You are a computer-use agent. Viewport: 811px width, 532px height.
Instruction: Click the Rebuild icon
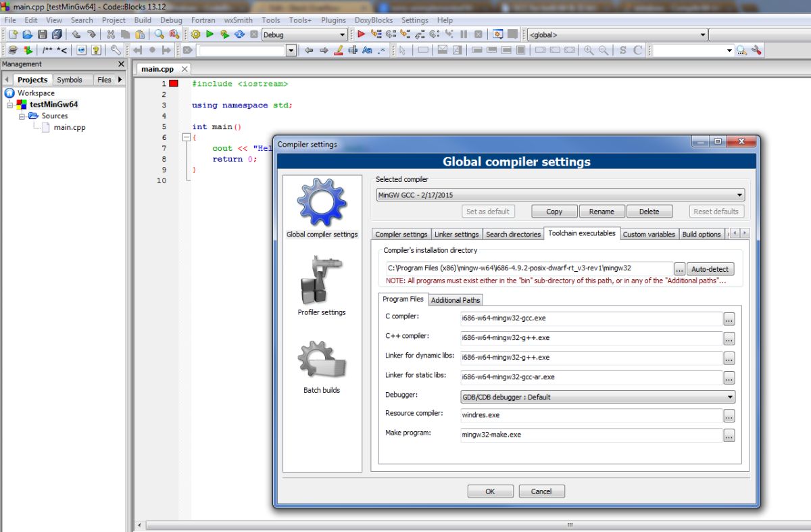click(239, 34)
